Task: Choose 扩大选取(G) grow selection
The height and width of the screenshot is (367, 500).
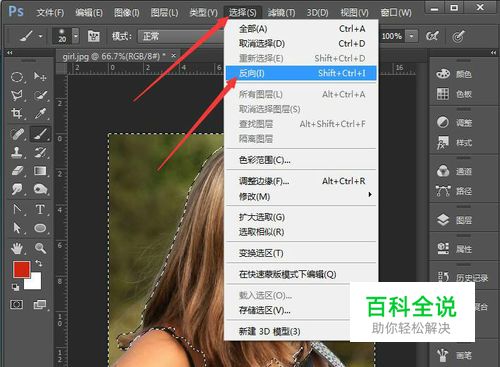Action: tap(301, 217)
